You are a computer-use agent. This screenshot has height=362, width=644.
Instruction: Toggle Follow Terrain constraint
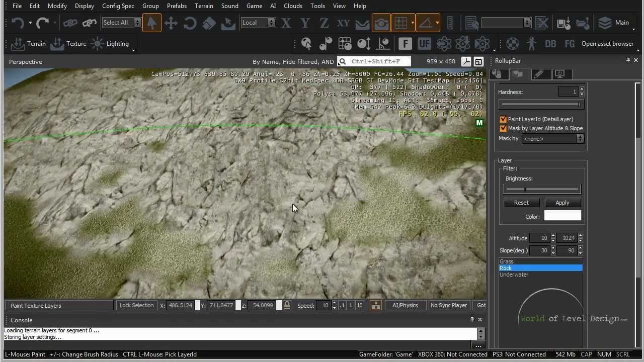tap(362, 23)
